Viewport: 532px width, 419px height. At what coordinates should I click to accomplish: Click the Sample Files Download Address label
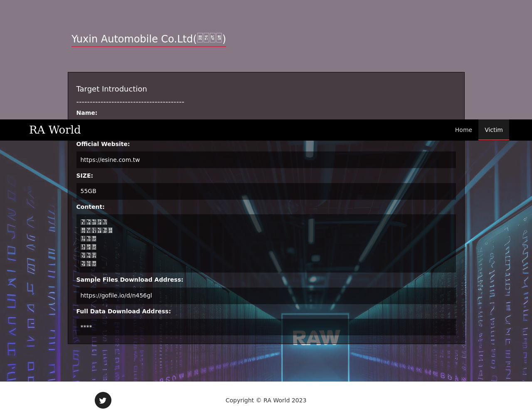click(x=130, y=280)
